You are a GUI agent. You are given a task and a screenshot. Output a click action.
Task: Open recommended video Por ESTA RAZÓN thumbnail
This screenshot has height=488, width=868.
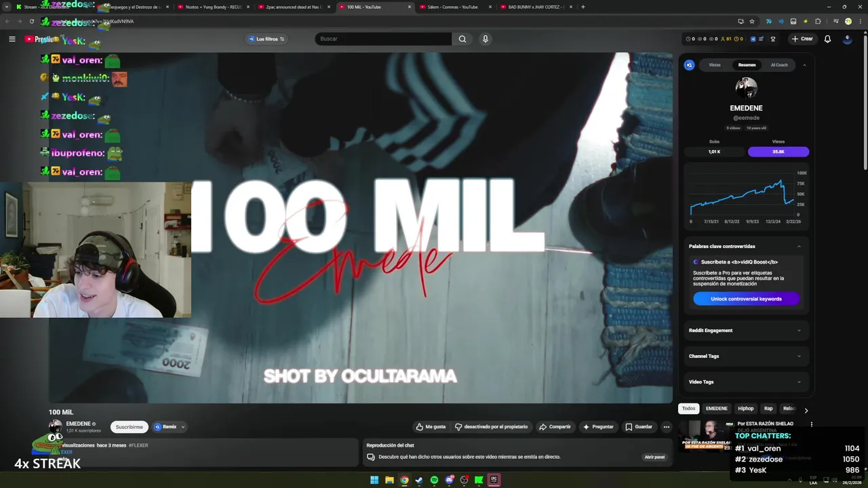[707, 436]
